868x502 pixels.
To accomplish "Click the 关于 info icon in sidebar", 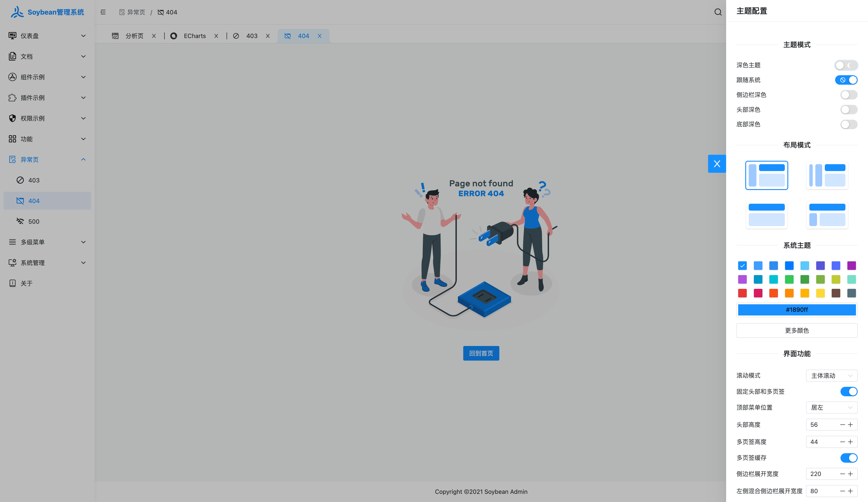I will 12,283.
